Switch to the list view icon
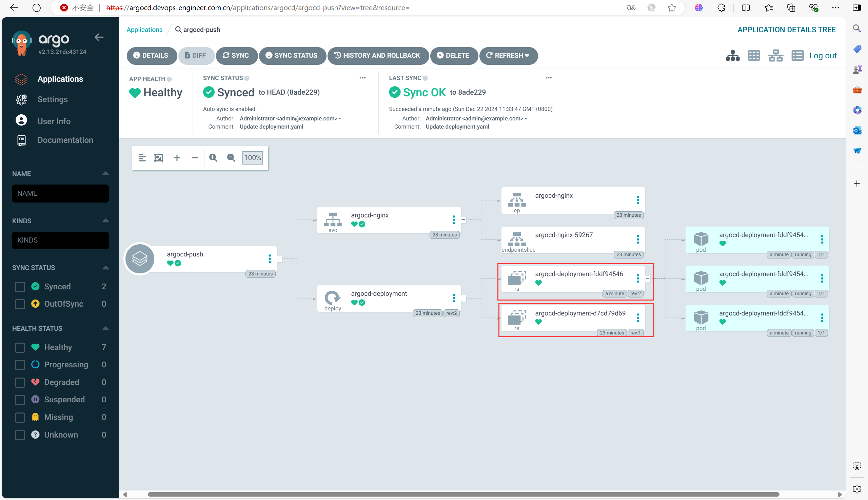The image size is (868, 500). click(x=797, y=56)
